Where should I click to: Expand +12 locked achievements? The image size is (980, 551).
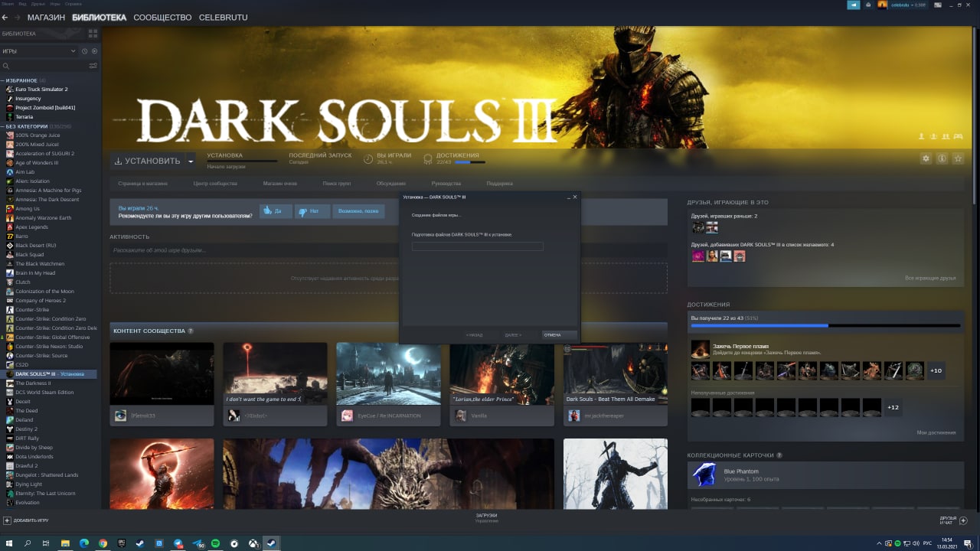tap(893, 407)
